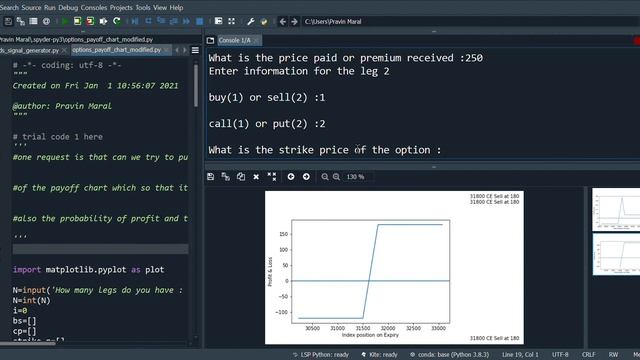This screenshot has height=360, width=640.
Task: Click LSP Python: ready in the status bar
Action: 321,355
